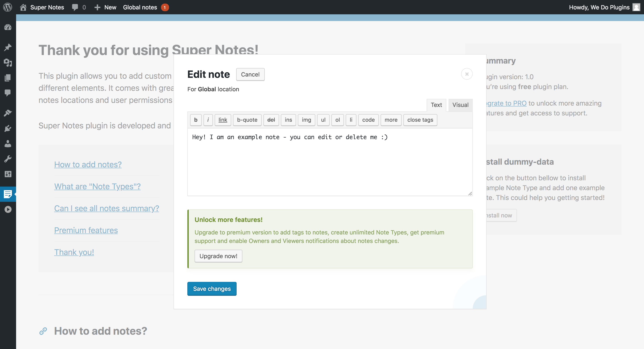Click the Save changes button
This screenshot has height=349, width=644.
point(212,289)
